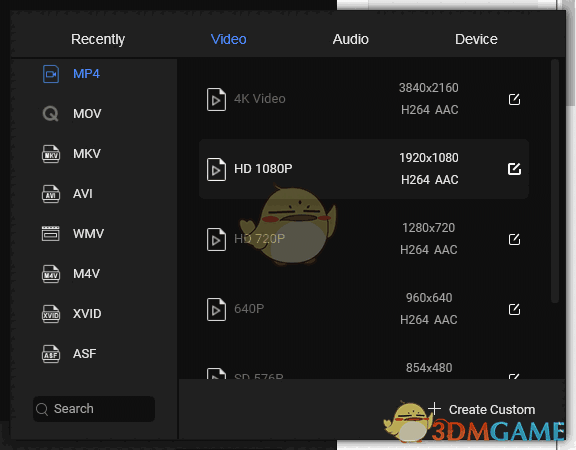Select the 640P preset name
Screen dimensions: 576x450
(249, 309)
